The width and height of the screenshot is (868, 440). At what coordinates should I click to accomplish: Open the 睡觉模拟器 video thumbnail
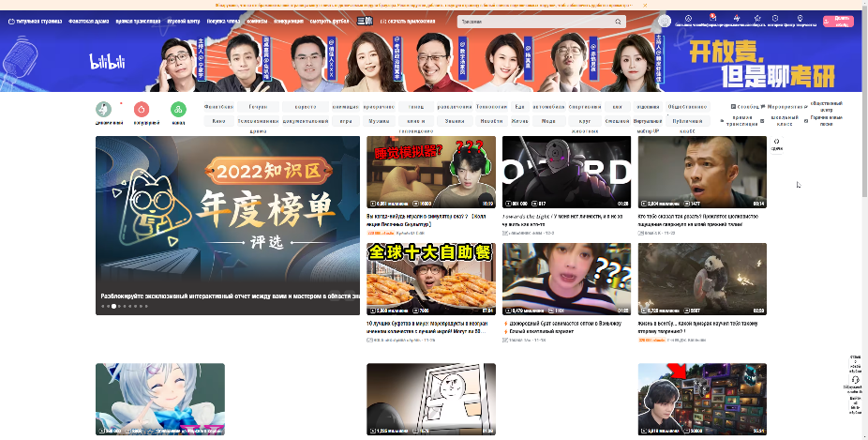click(x=430, y=173)
